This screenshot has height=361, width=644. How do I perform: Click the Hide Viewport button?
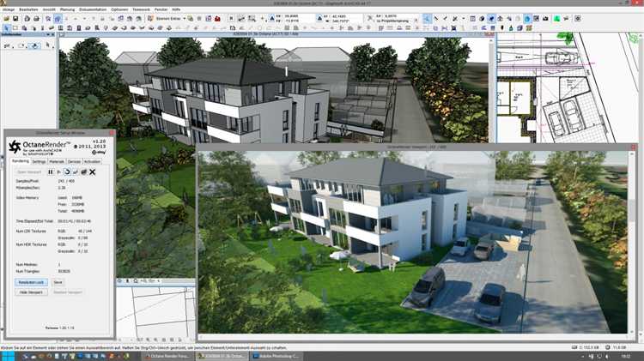pyautogui.click(x=31, y=292)
